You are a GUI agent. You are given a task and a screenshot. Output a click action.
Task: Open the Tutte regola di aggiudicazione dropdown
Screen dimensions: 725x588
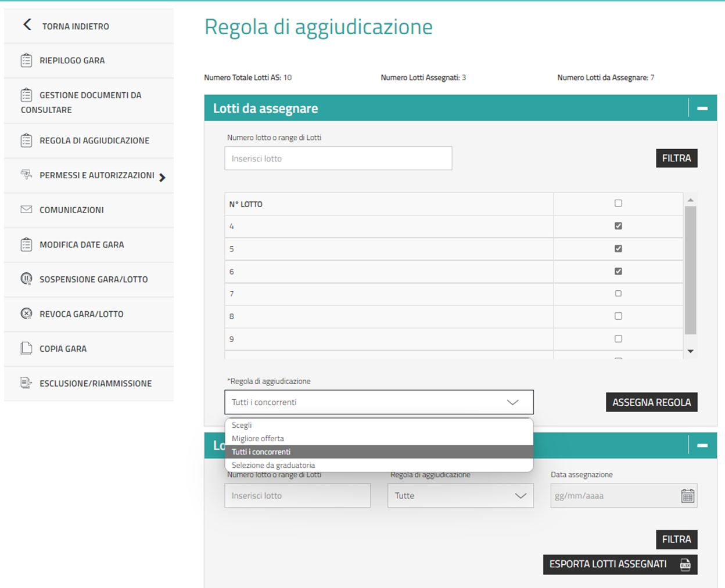coord(460,496)
